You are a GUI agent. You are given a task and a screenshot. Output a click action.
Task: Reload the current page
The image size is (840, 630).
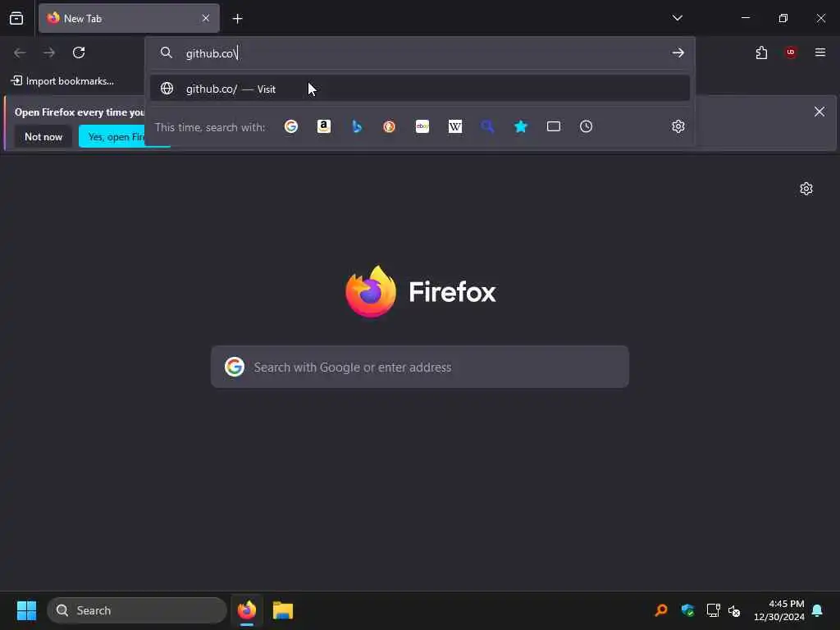pyautogui.click(x=79, y=52)
